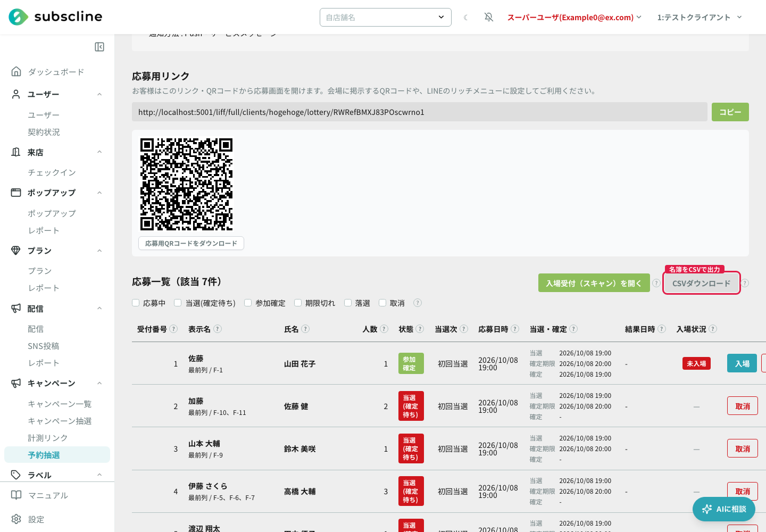This screenshot has width=766, height=532.
Task: Collapse the キャンペーン sidebar section
Action: point(99,383)
